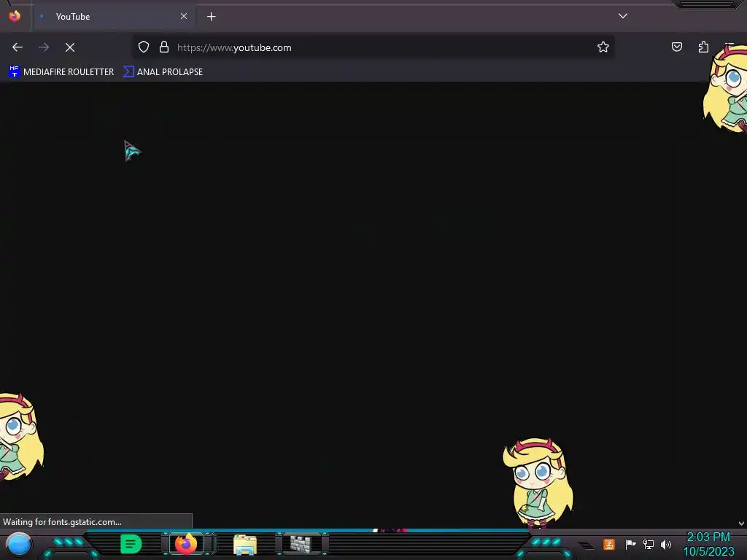
Task: Stop loading the YouTube page
Action: coord(70,47)
